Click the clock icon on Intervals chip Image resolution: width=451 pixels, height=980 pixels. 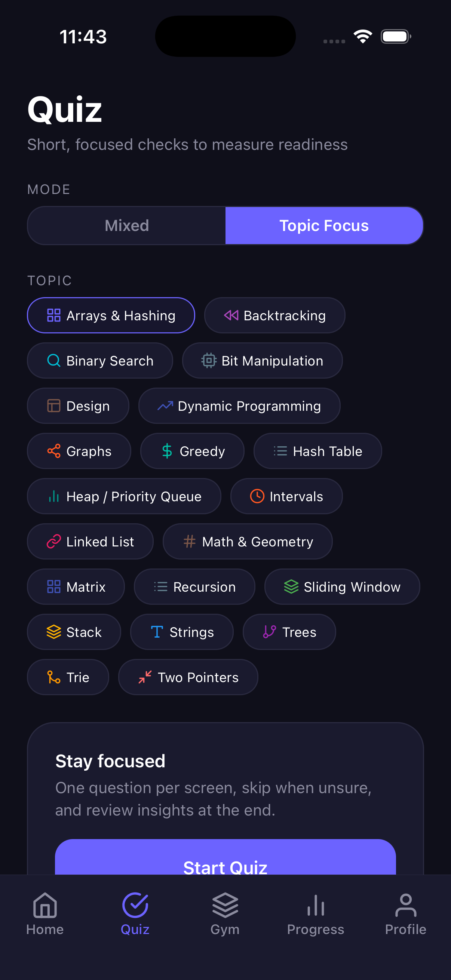pos(257,496)
